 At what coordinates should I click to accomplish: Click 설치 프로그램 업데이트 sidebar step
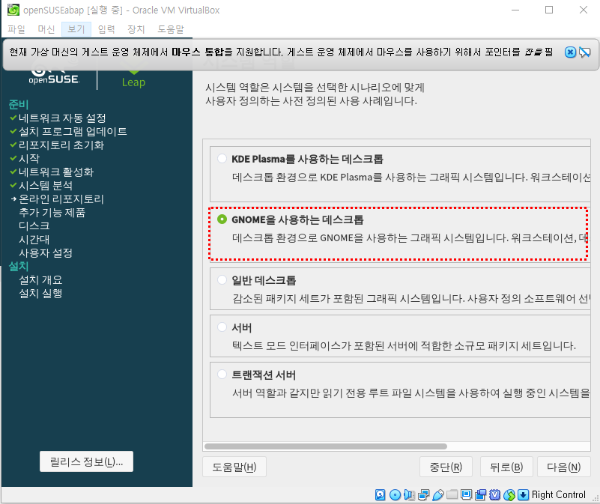73,131
